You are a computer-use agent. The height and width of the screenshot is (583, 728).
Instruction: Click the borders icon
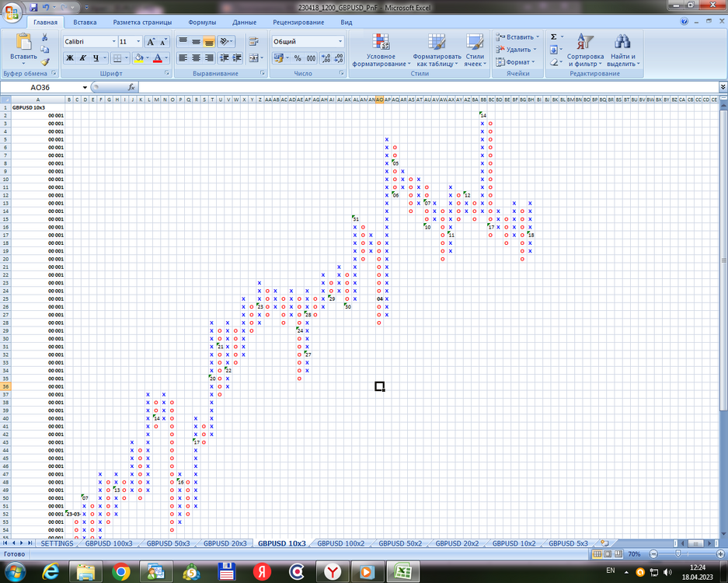pos(117,58)
